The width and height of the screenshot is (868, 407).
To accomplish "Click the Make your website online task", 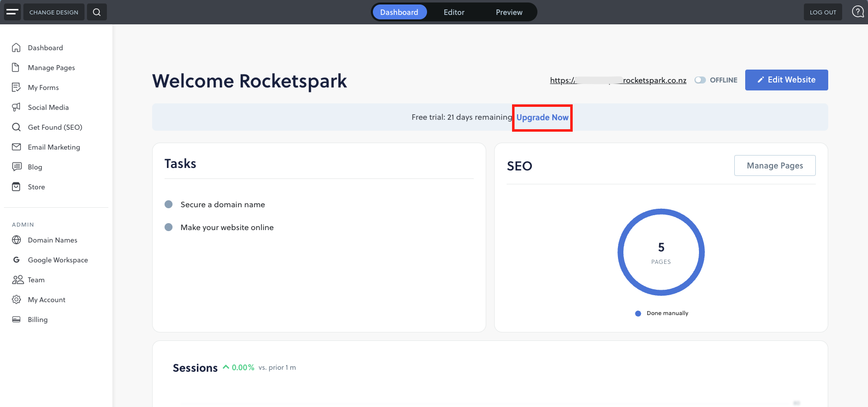I will tap(227, 227).
